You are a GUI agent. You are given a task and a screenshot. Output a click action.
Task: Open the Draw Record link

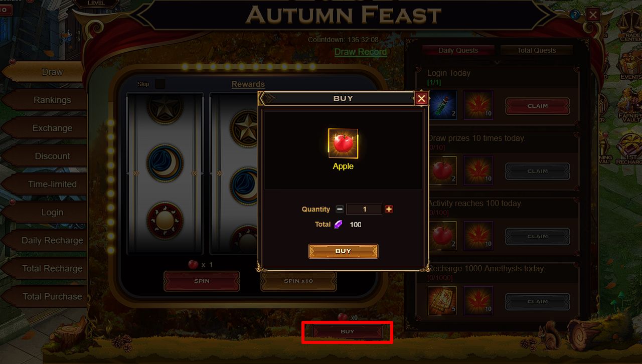point(361,52)
